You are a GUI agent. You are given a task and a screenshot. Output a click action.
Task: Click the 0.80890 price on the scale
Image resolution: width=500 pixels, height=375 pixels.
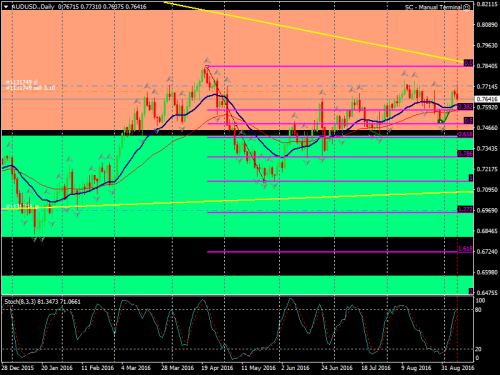coord(487,25)
